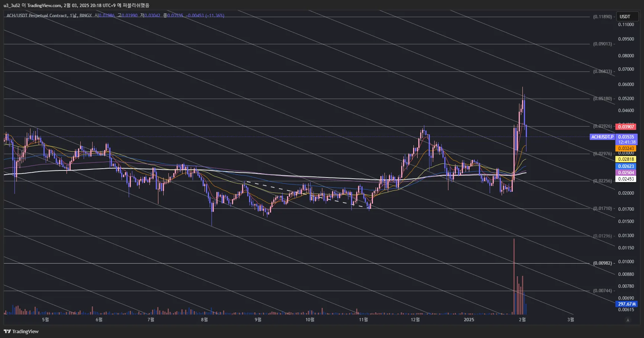Select the (0.01296) Fib level label
Viewport: 644px width, 338px height.
tap(602, 236)
